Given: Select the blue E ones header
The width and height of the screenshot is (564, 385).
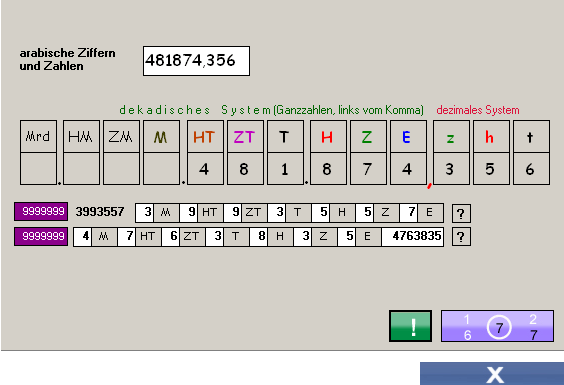Looking at the screenshot, I should 408,136.
